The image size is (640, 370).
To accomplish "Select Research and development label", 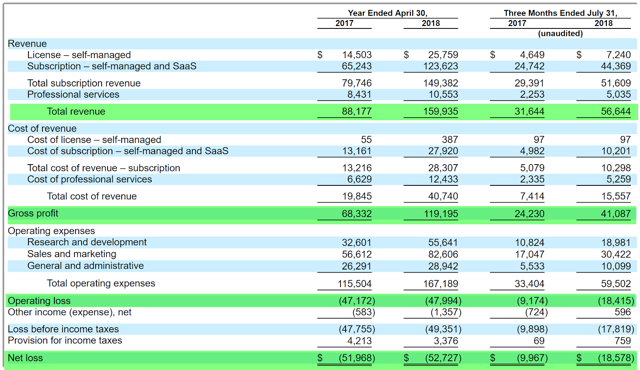I will (x=87, y=242).
